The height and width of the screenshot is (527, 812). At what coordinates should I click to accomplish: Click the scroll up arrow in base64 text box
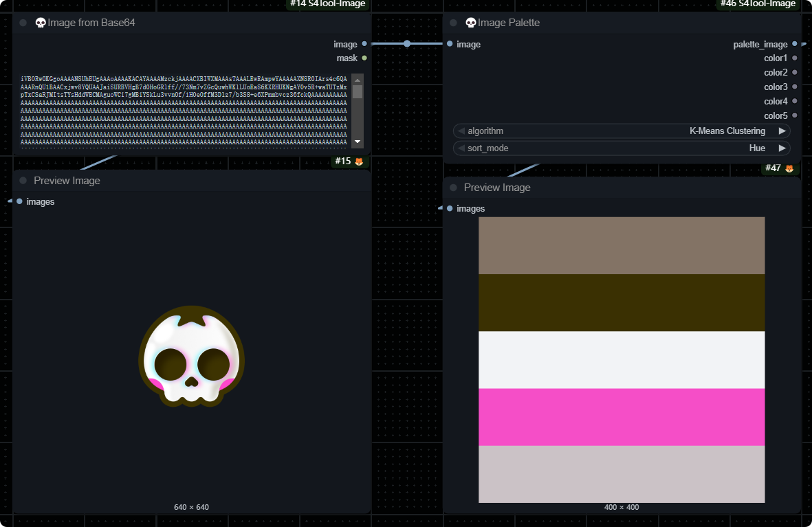coord(358,80)
